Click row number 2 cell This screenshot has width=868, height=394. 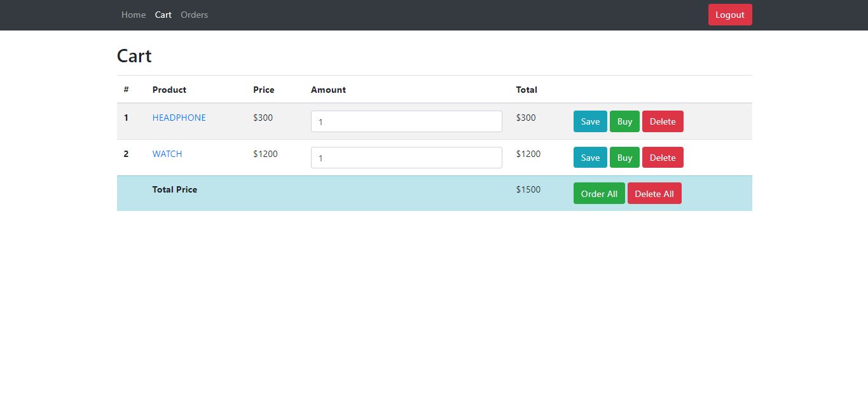pyautogui.click(x=126, y=154)
